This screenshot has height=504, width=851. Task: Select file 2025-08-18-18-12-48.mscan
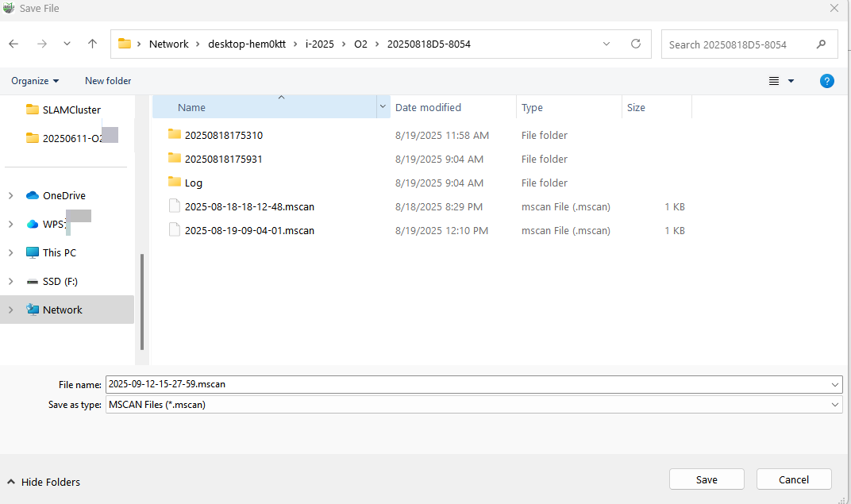249,207
